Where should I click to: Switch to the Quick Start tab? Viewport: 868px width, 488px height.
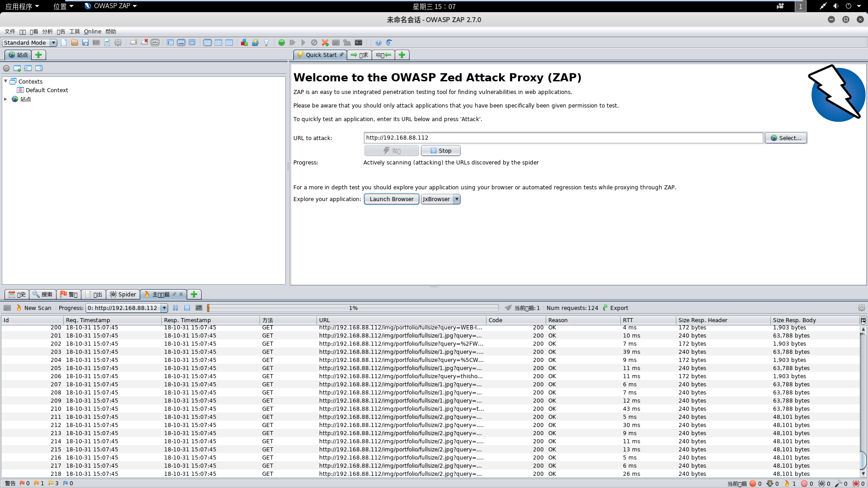pos(321,55)
